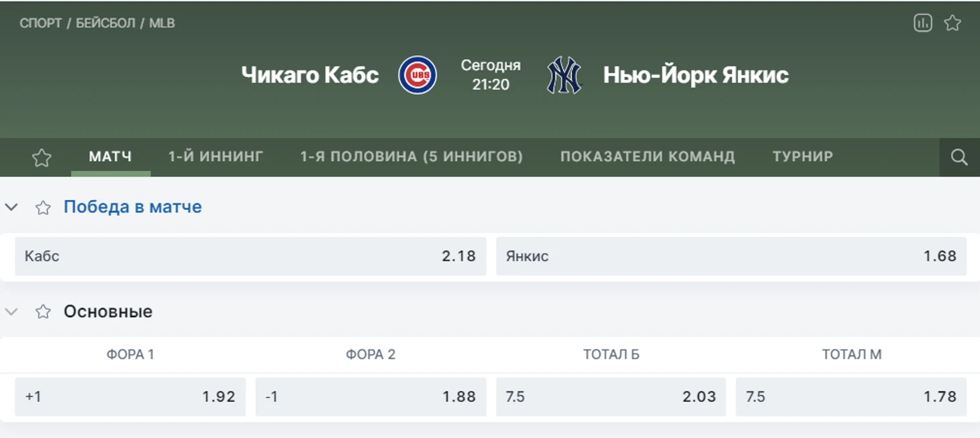Collapse the Победа в матче section

pyautogui.click(x=11, y=207)
